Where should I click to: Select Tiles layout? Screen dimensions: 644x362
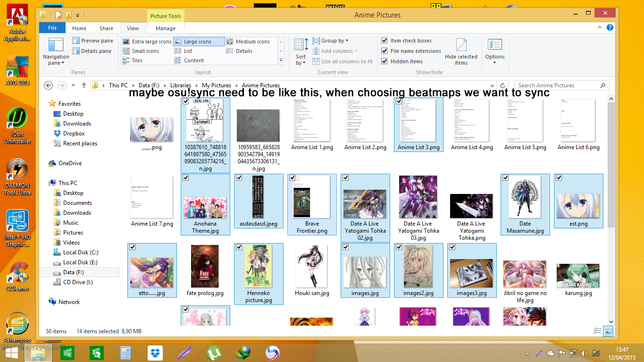[133, 60]
